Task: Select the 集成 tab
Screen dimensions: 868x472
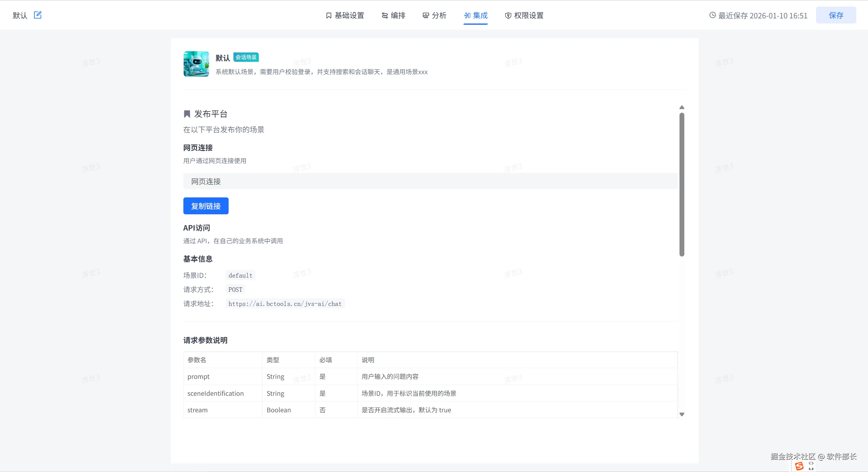Action: pyautogui.click(x=475, y=15)
